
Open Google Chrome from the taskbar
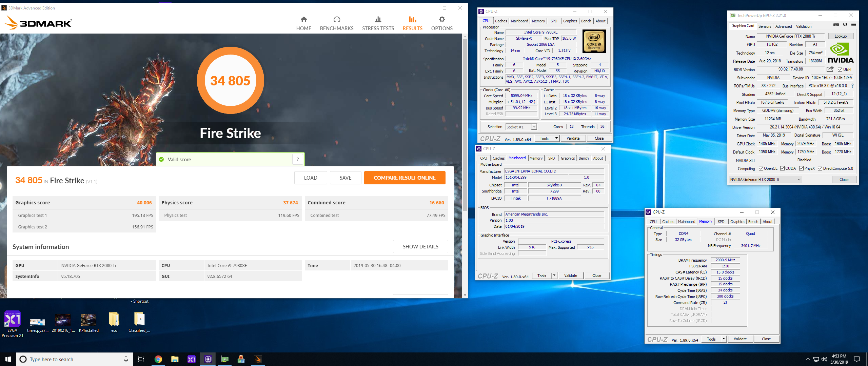[x=158, y=359]
